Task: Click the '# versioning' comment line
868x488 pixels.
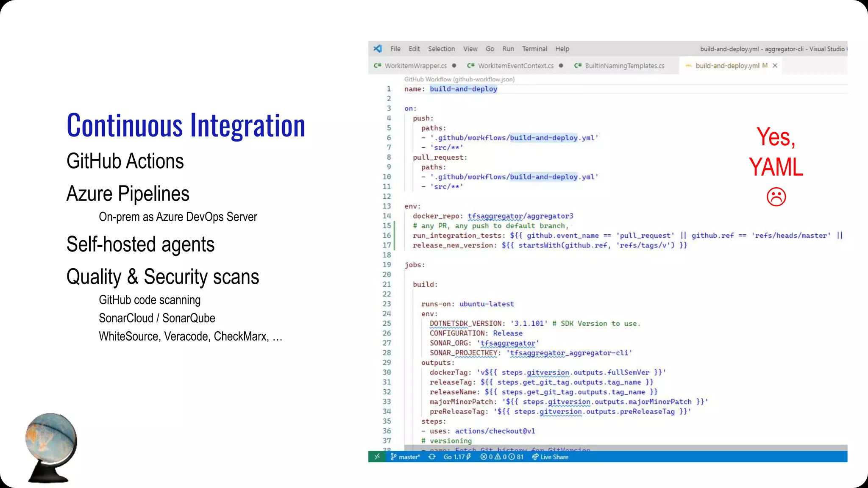Action: [x=446, y=441]
